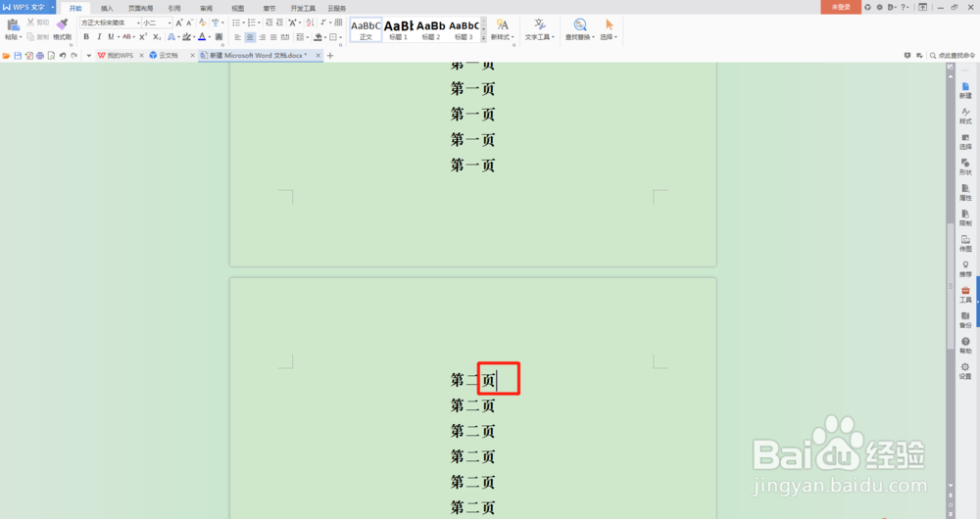Click the increase font size icon
The width and height of the screenshot is (980, 519).
179,24
